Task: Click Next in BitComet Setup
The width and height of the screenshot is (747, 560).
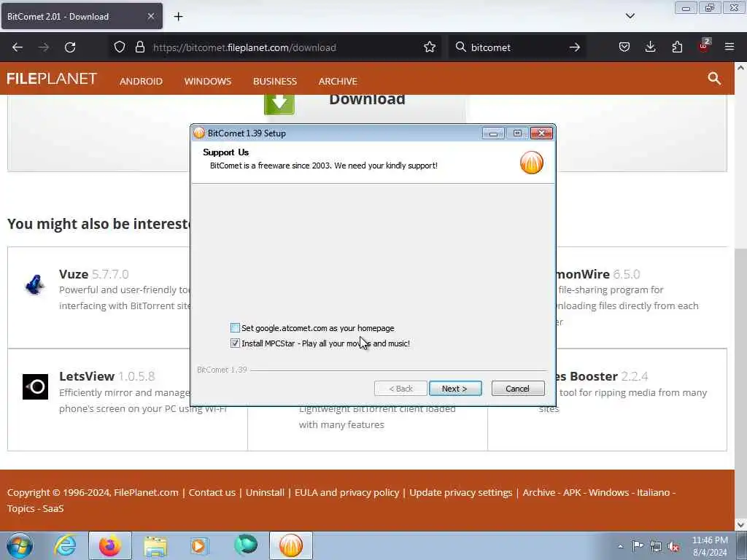Action: (x=455, y=389)
